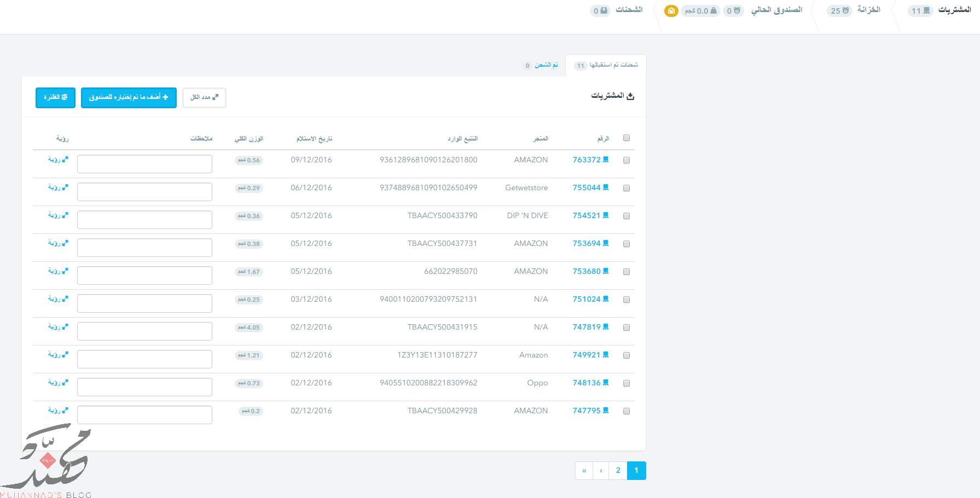Toggle the select-all checkbox in table header
Image resolution: width=980 pixels, height=498 pixels.
627,138
